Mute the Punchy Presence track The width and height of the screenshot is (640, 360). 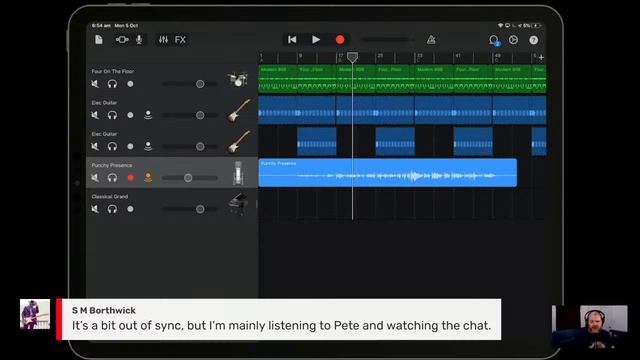click(95, 178)
